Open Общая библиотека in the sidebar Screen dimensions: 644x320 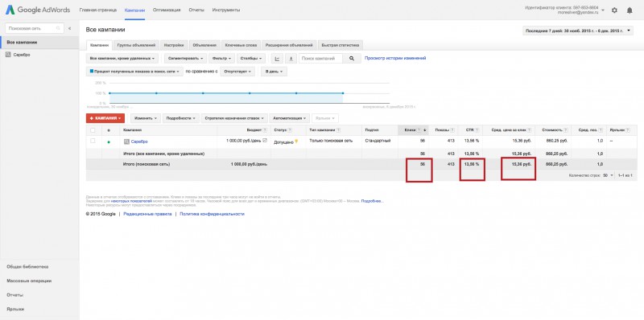(27, 267)
